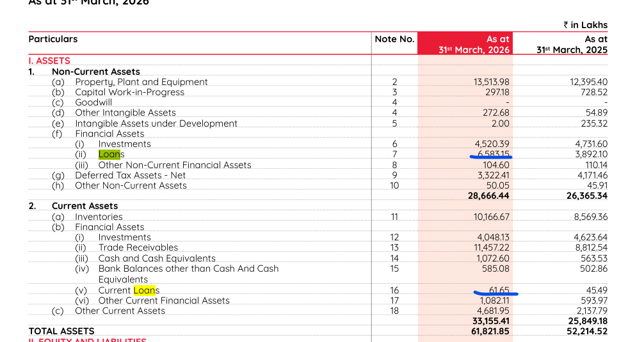Select 'Other Non-Current Financial Assets' label
The height and width of the screenshot is (342, 644).
[x=175, y=165]
